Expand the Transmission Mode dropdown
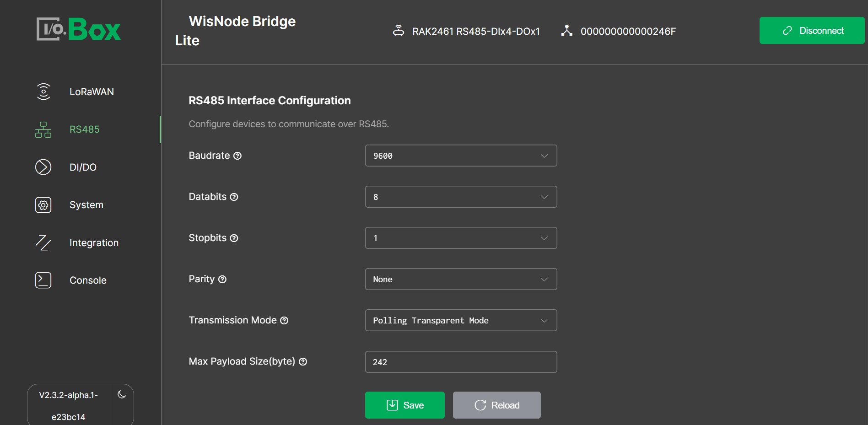 pos(461,320)
